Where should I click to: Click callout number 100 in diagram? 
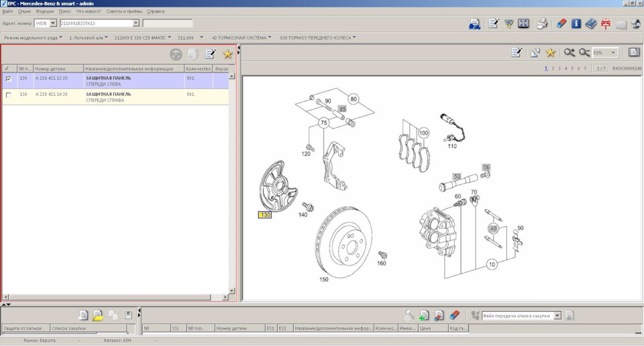(423, 133)
